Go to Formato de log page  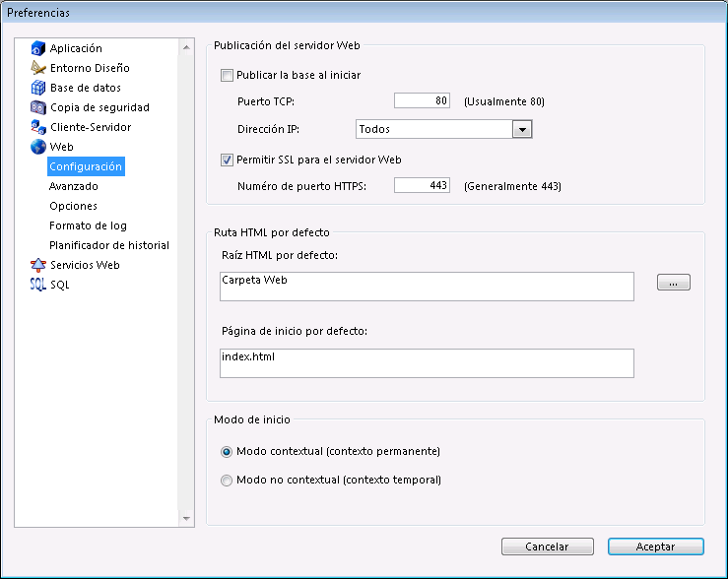tap(88, 225)
